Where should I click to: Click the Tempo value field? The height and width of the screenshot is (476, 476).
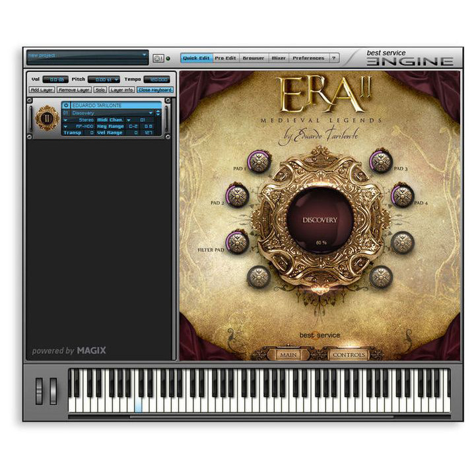tap(157, 79)
